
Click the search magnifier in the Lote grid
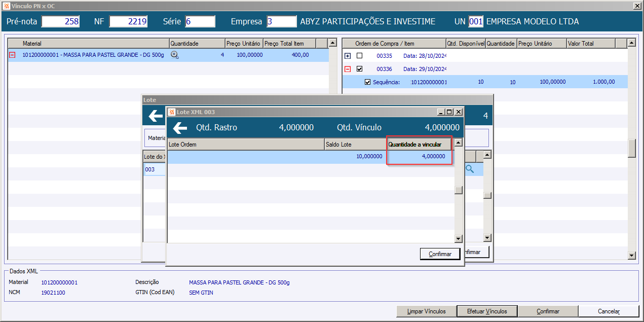tap(470, 169)
